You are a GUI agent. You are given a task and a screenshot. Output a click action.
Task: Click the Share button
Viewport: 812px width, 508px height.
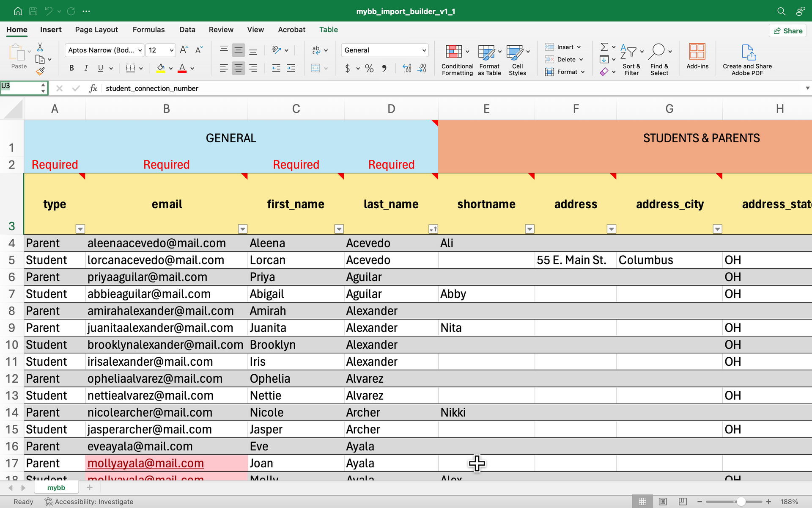pos(787,30)
